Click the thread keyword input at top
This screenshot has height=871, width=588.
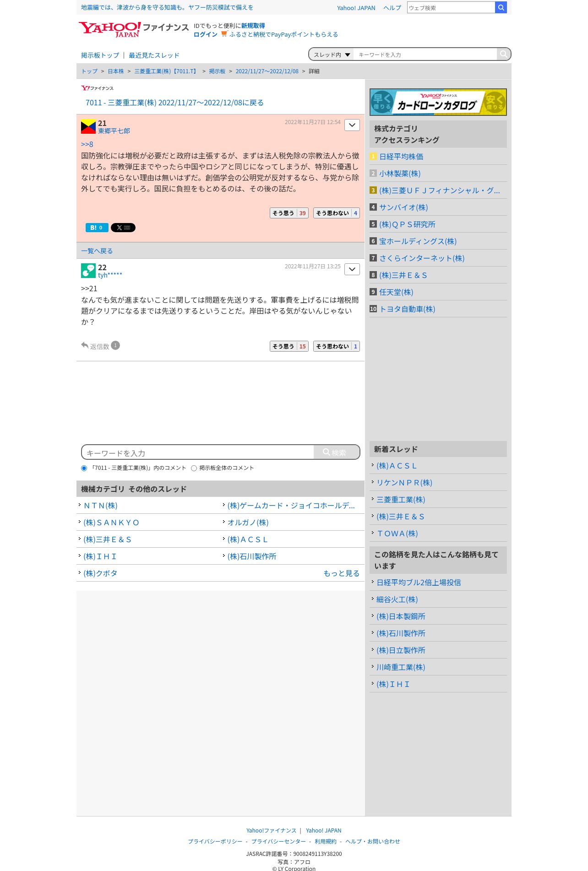pos(425,54)
